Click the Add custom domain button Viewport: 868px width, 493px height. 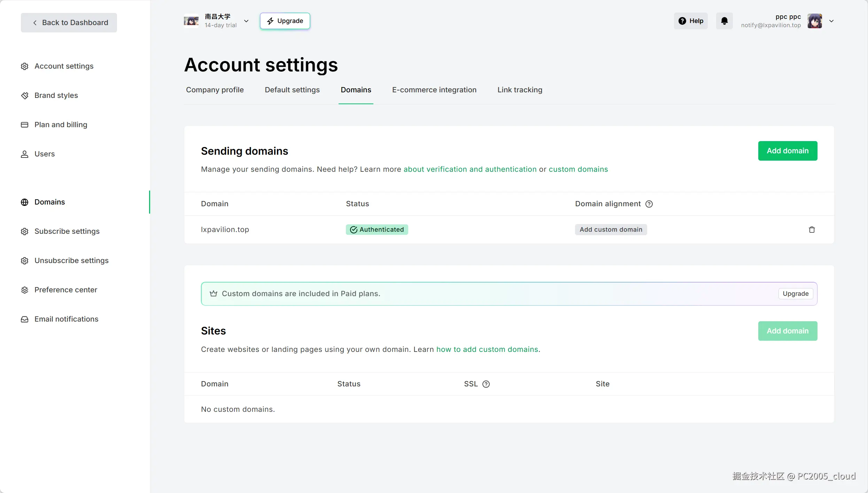611,230
